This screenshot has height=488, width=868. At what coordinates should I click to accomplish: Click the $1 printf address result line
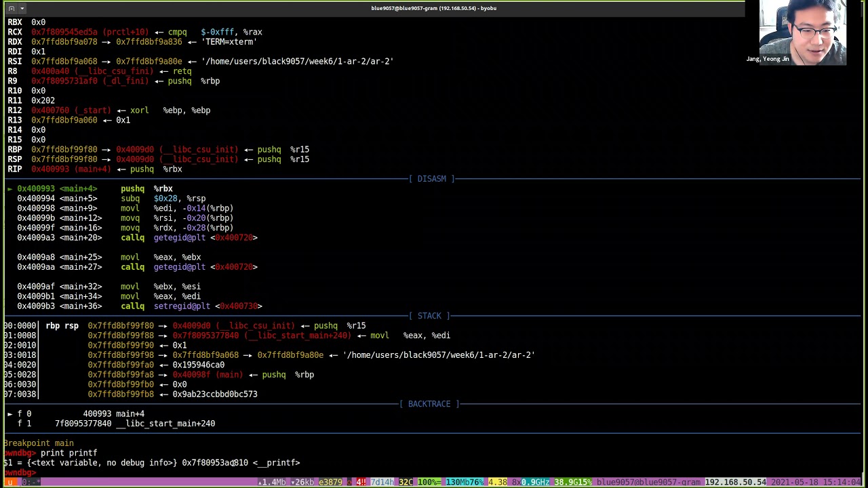[x=152, y=463]
